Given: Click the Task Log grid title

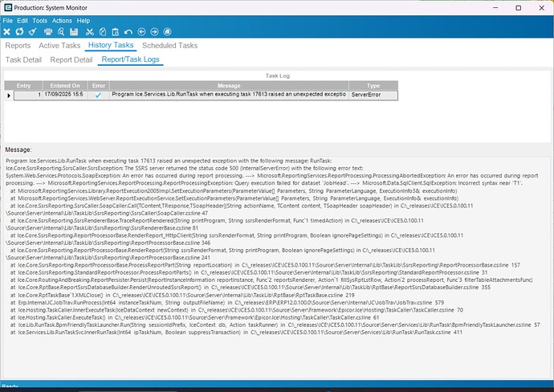Looking at the screenshot, I should [277, 76].
